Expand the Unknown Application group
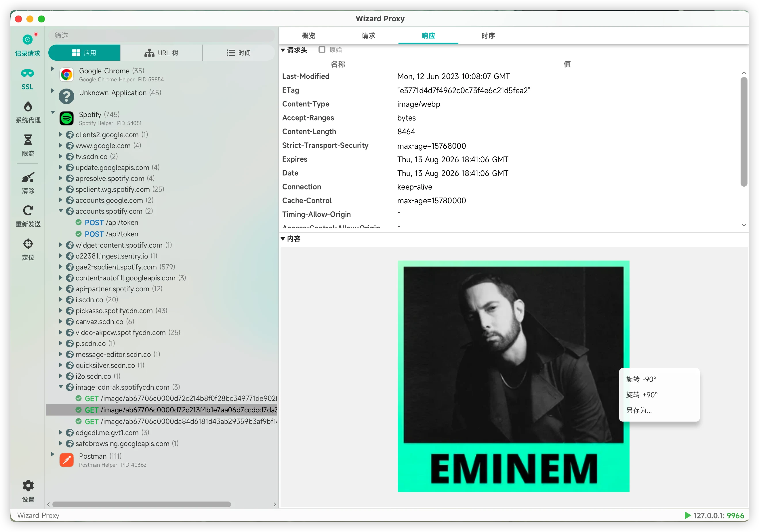The height and width of the screenshot is (532, 759). 53,91
